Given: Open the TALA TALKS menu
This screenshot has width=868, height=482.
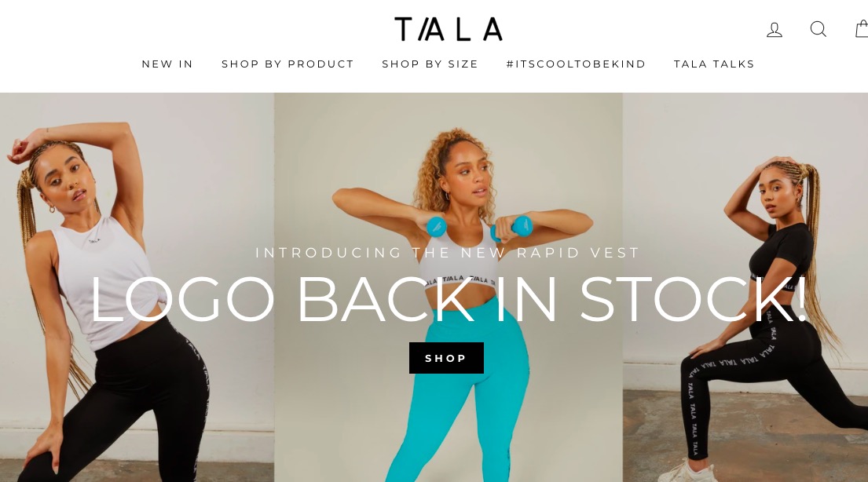Looking at the screenshot, I should pos(714,64).
